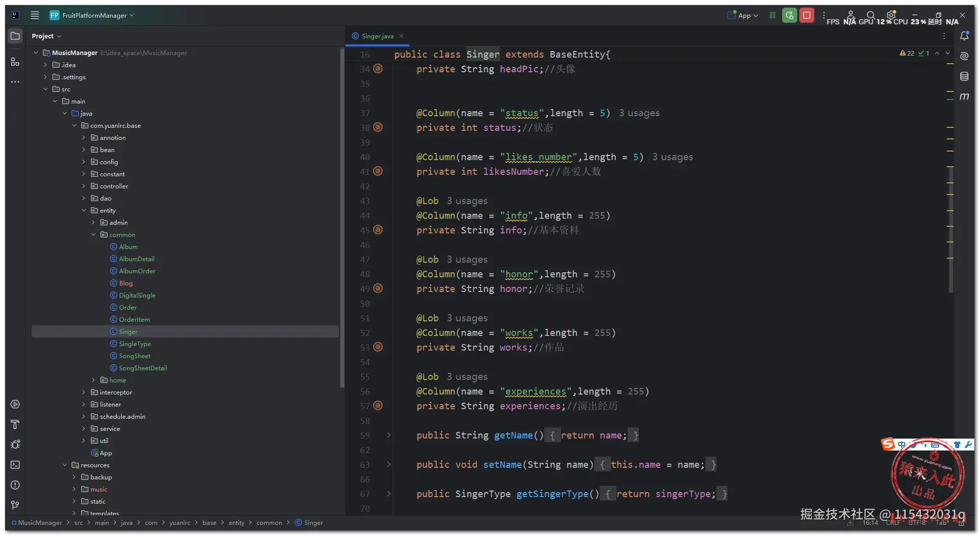Go to next highlighted error arrow

click(x=948, y=53)
